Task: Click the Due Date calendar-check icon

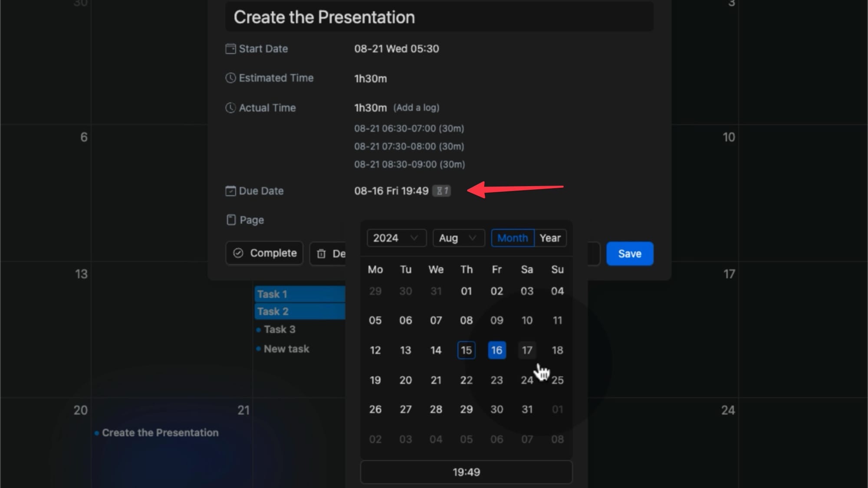Action: point(230,191)
